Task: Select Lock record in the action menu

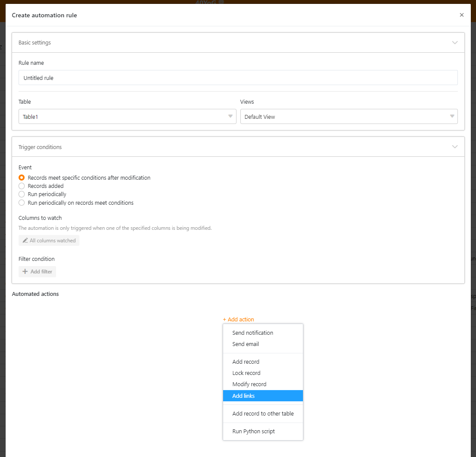Action: [246, 373]
